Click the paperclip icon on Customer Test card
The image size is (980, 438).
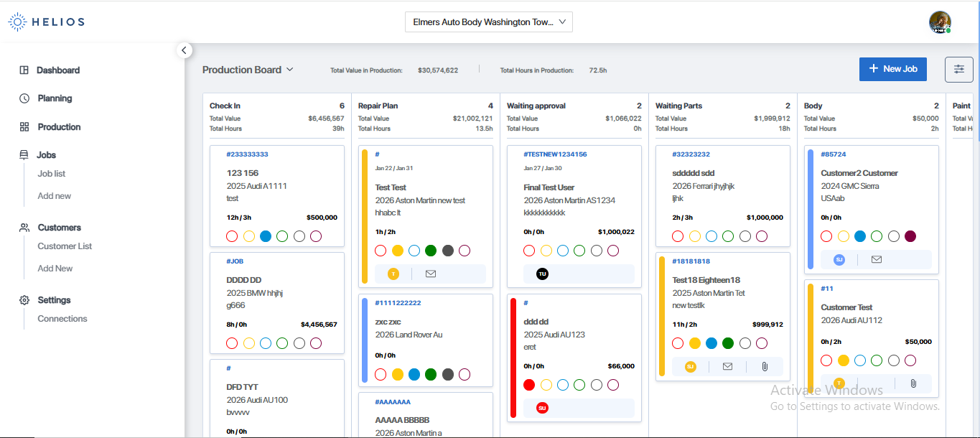pyautogui.click(x=913, y=383)
